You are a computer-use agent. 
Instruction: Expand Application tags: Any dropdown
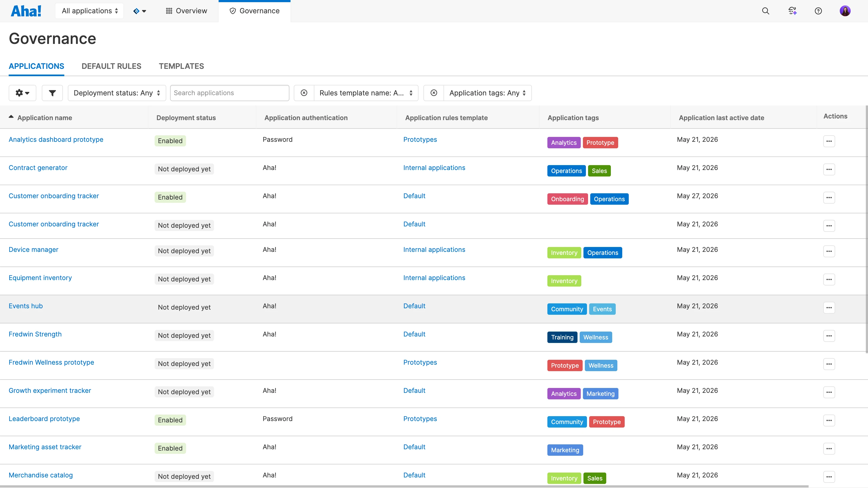[x=488, y=93]
